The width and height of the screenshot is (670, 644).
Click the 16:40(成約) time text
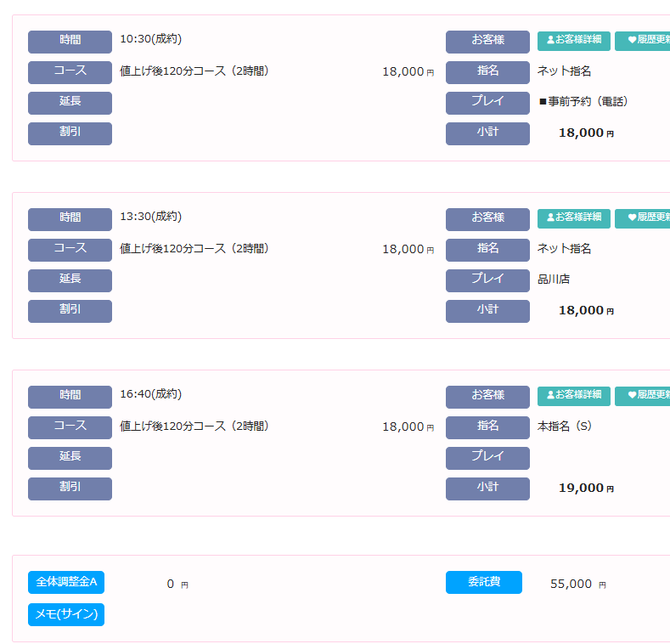point(151,394)
